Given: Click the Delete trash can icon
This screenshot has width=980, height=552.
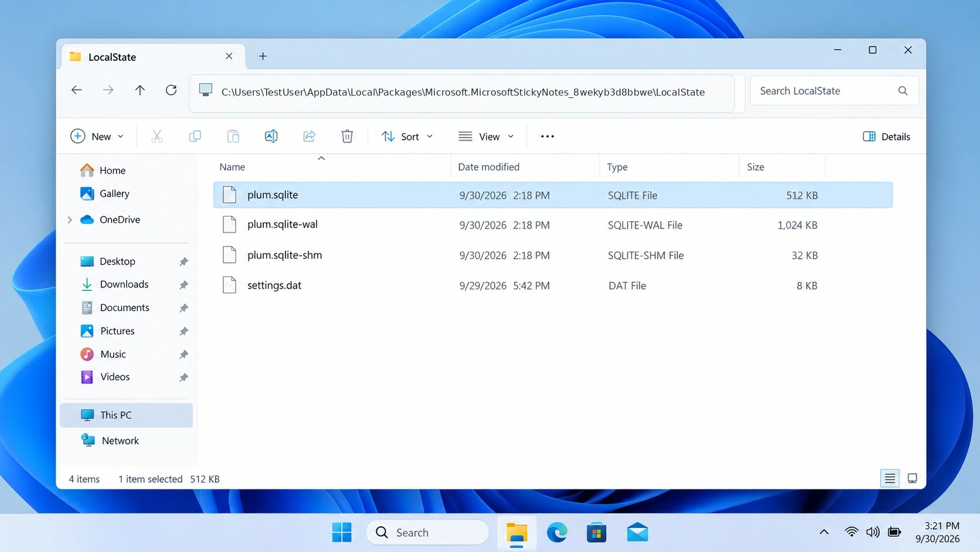Looking at the screenshot, I should click(347, 137).
